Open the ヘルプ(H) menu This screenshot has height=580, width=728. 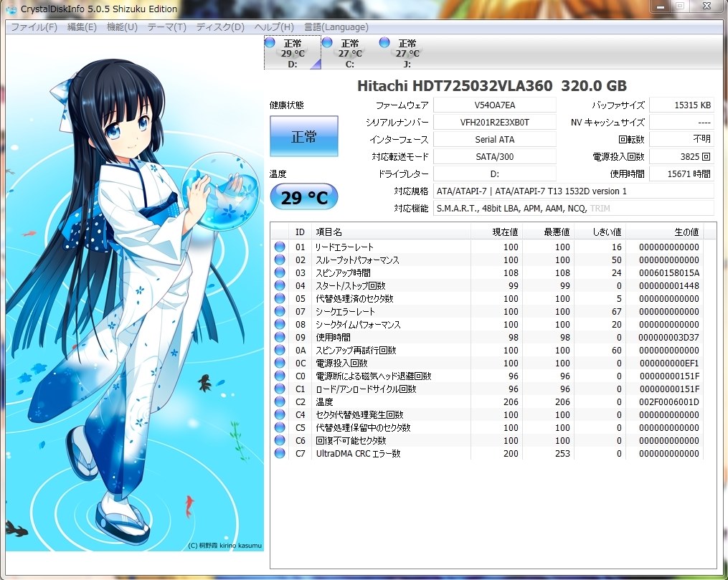[274, 27]
